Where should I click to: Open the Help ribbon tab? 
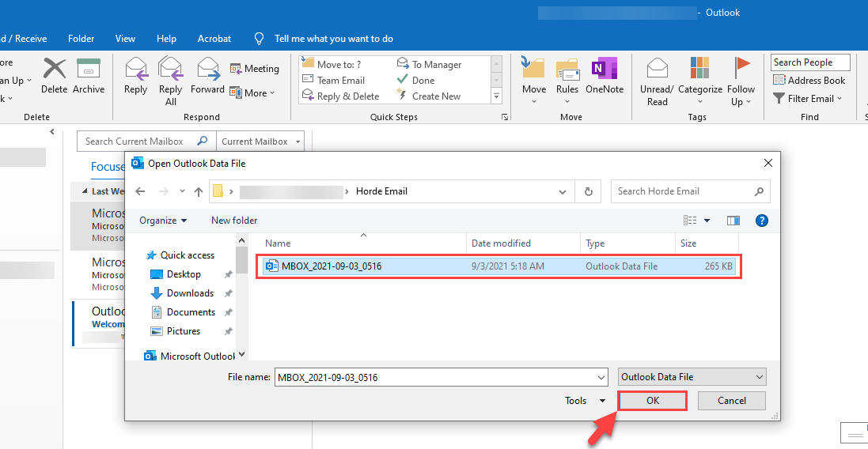click(x=166, y=39)
